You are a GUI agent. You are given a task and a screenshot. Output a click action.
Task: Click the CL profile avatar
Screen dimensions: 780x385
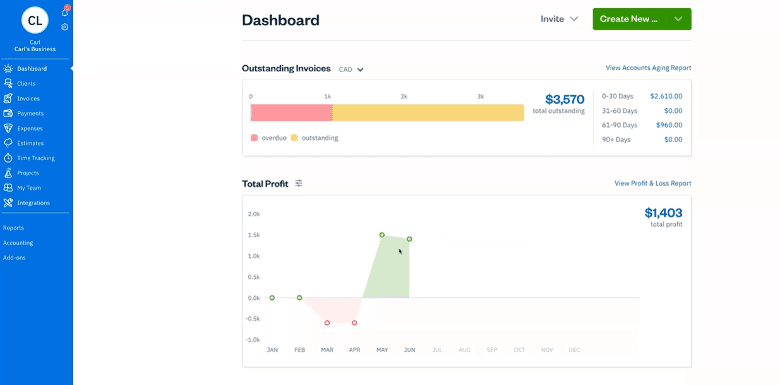point(35,20)
